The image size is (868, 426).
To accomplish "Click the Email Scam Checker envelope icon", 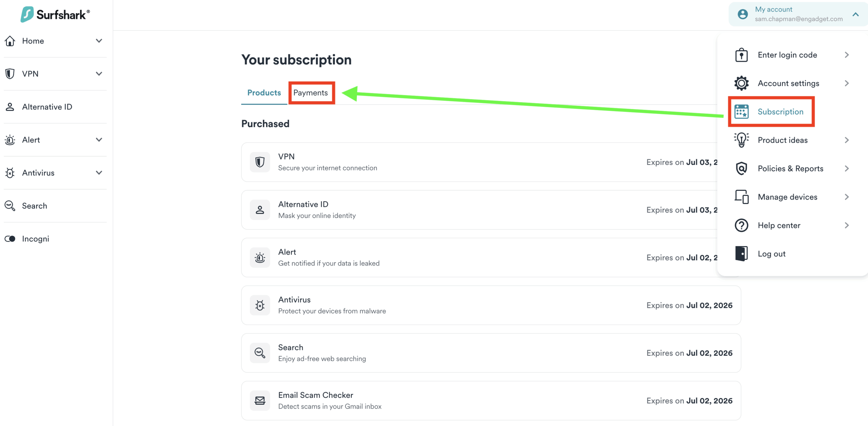I will click(x=260, y=400).
